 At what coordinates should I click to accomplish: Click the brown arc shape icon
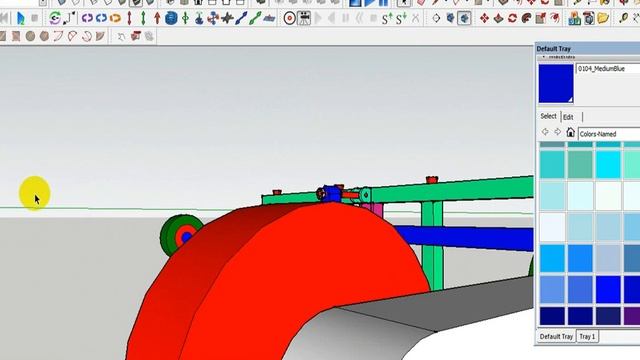click(x=58, y=36)
